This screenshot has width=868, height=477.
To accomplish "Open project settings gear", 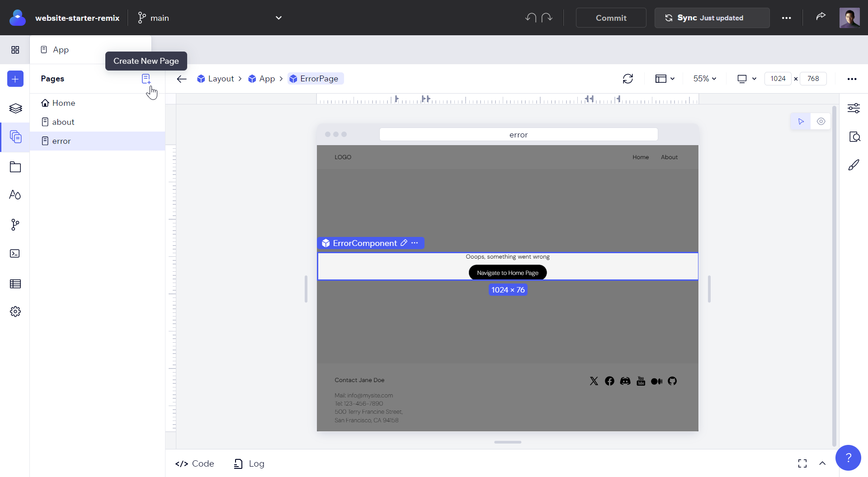I will pyautogui.click(x=15, y=312).
